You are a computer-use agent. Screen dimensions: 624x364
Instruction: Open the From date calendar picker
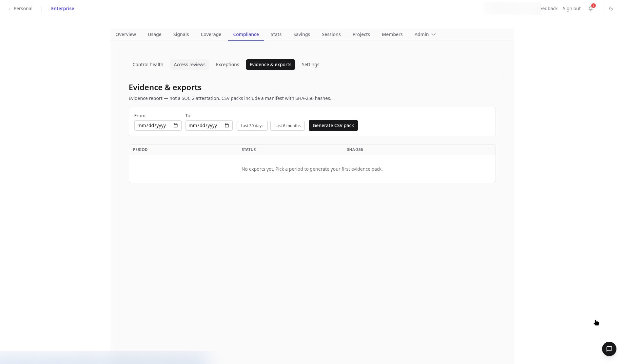click(176, 125)
